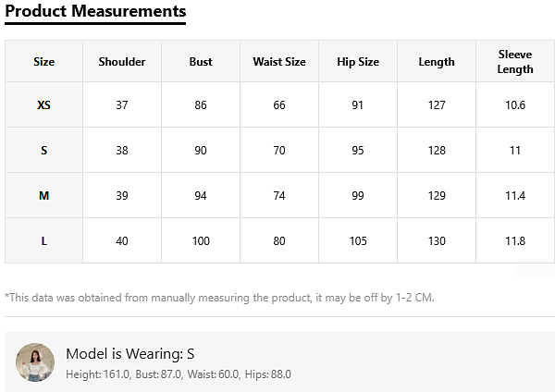Click the Length column header

click(x=437, y=62)
